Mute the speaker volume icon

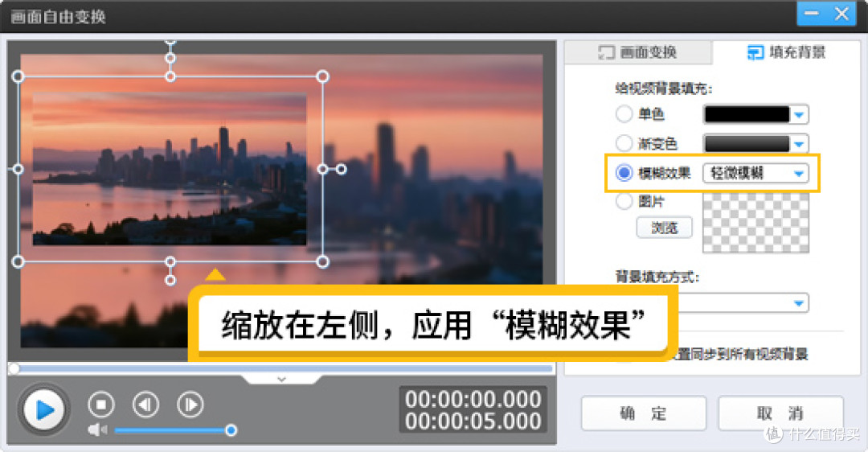(x=97, y=429)
